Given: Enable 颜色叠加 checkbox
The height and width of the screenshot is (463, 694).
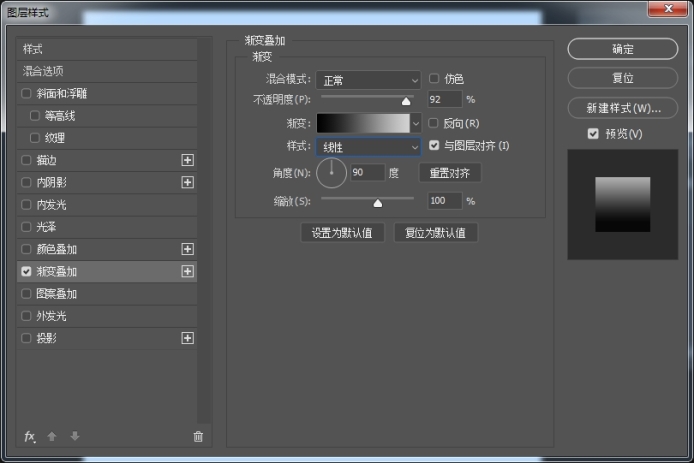Looking at the screenshot, I should 26,249.
